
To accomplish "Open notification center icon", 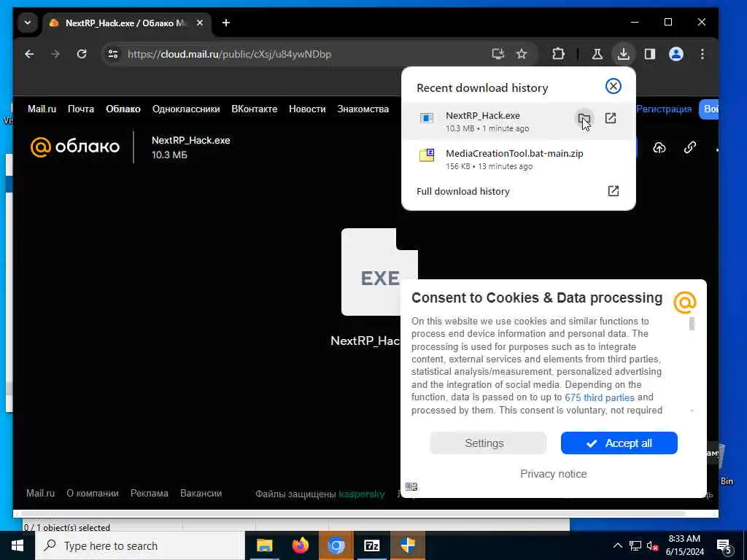I will [724, 547].
